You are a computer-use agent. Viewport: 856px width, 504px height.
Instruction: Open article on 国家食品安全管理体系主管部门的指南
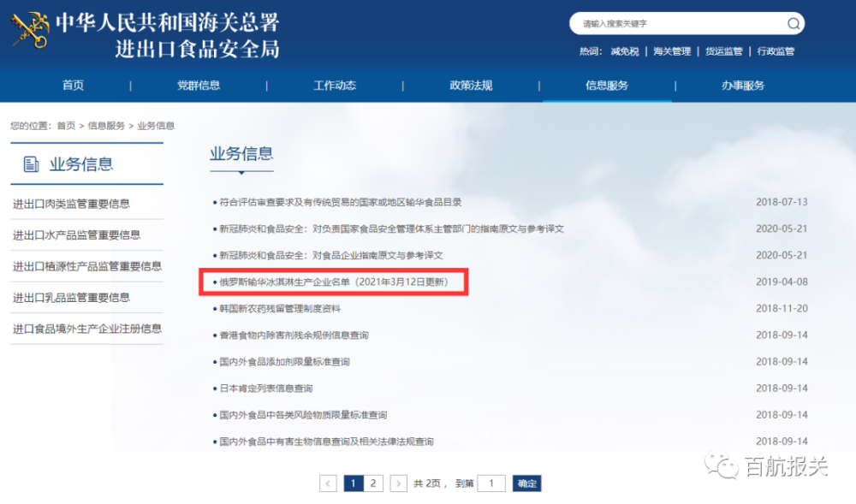pyautogui.click(x=391, y=228)
